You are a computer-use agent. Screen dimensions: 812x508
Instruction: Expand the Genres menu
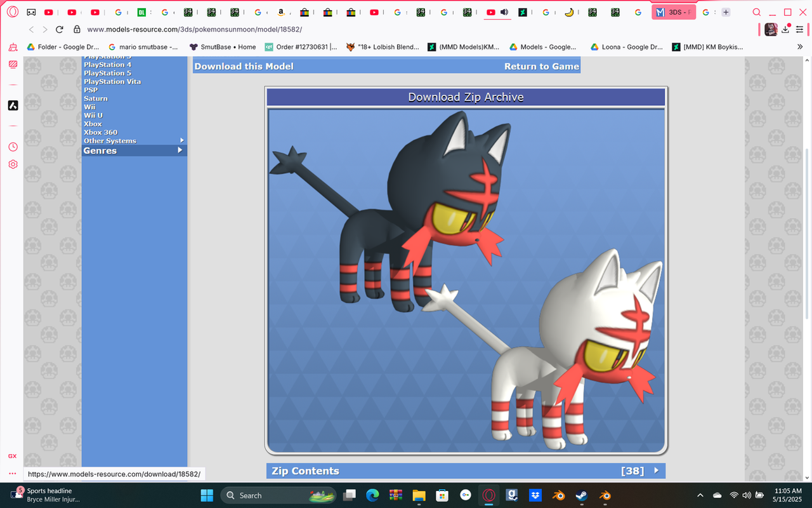point(134,150)
